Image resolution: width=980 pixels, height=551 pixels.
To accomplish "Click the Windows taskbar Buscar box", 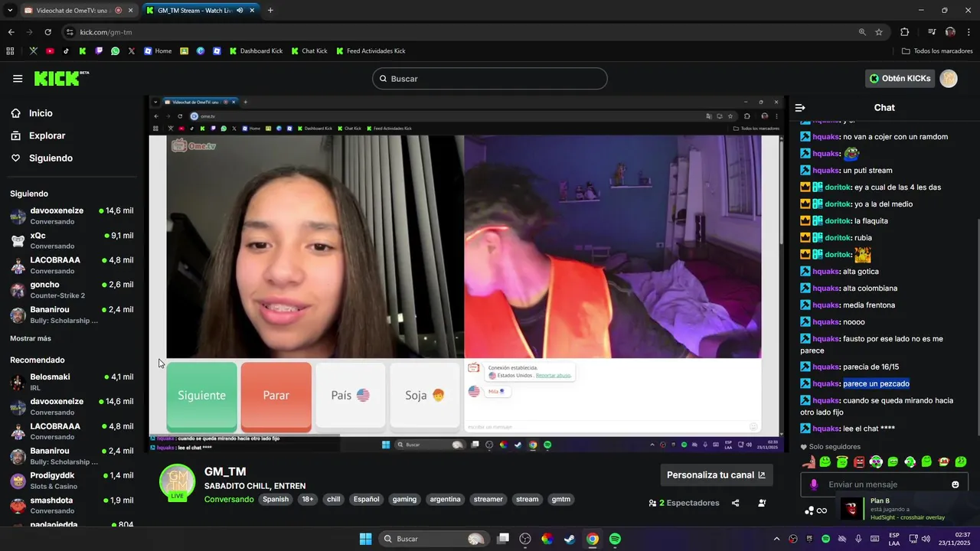I will 434,539.
